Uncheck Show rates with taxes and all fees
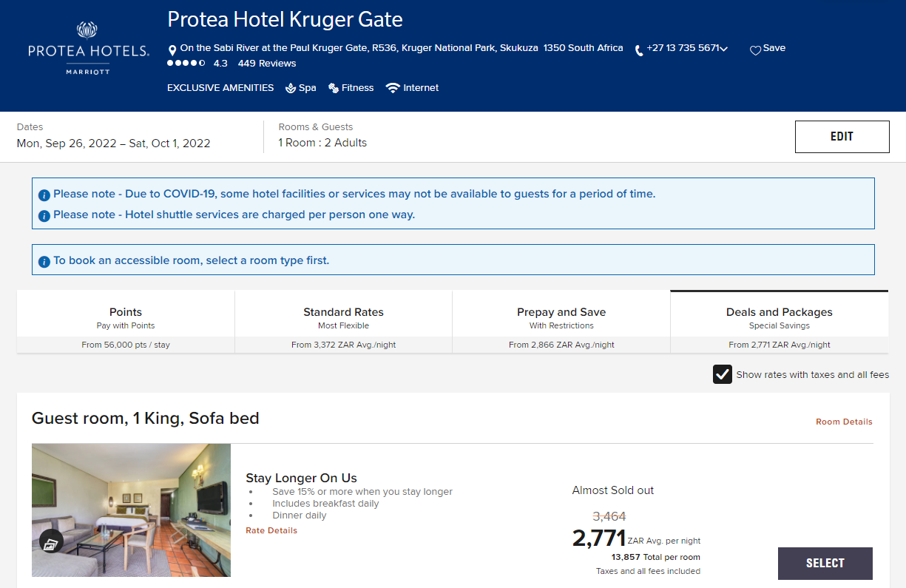 point(723,374)
